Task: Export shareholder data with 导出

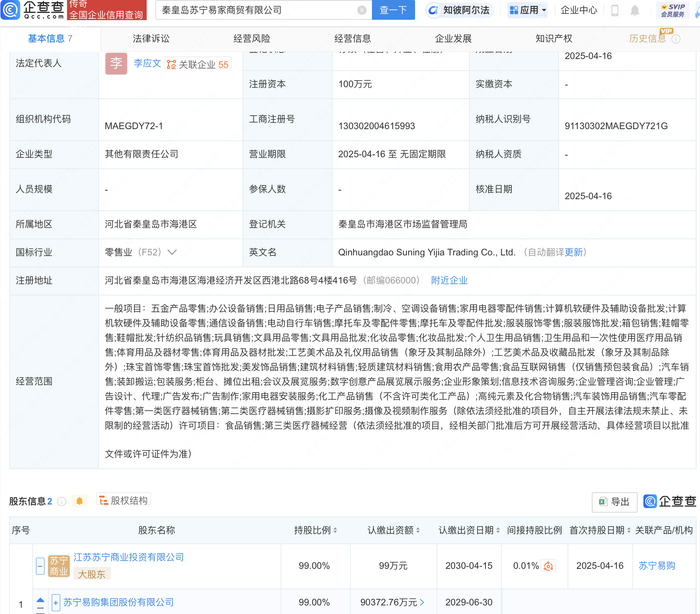Action: point(614,502)
